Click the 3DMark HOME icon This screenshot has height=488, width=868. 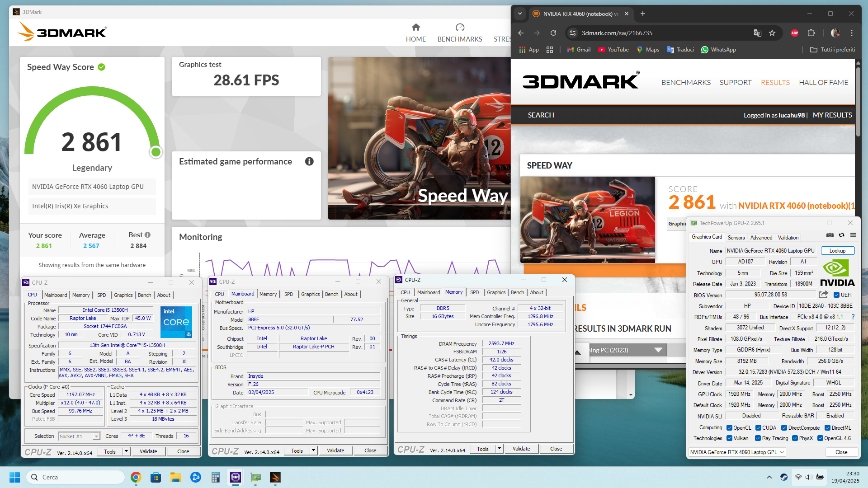[415, 28]
